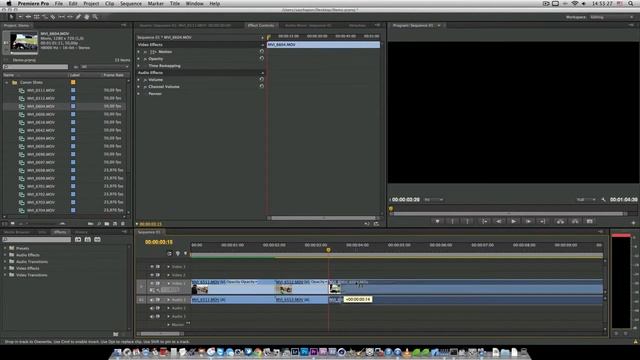This screenshot has height=360, width=640.
Task: Select the Track Select tool
Action: coord(20,17)
